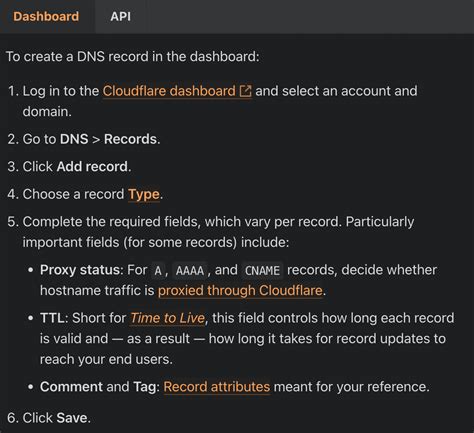The width and height of the screenshot is (474, 433).
Task: Open the Cloudflare dashboard link
Action: click(x=169, y=91)
